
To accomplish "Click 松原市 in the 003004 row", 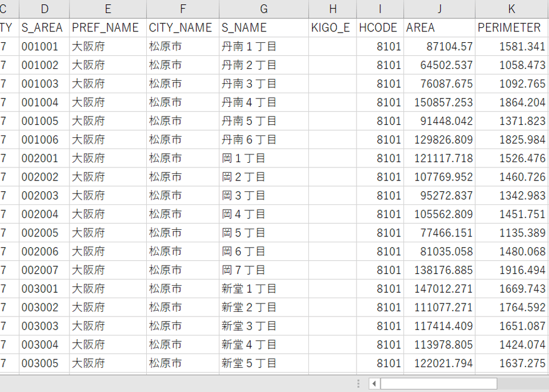I will [x=183, y=344].
